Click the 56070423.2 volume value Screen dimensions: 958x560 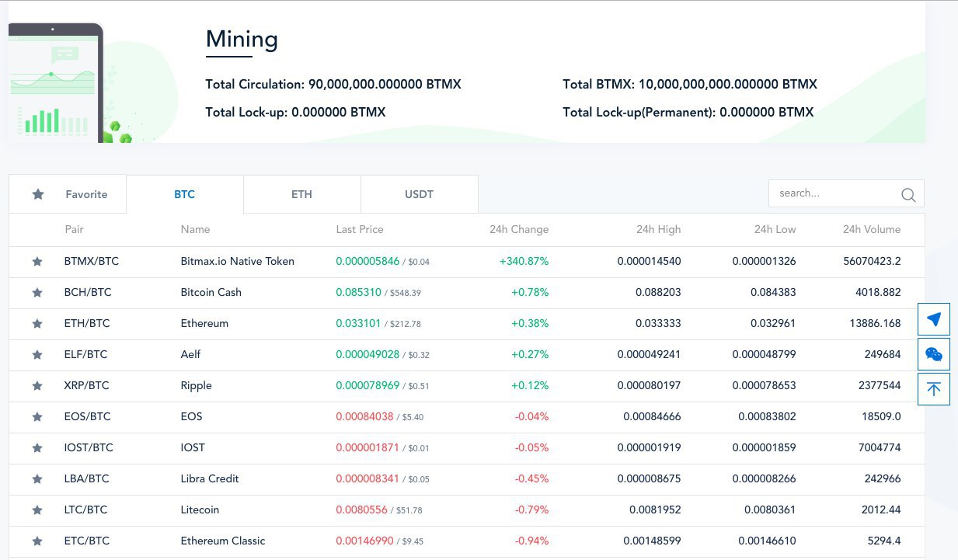coord(872,262)
